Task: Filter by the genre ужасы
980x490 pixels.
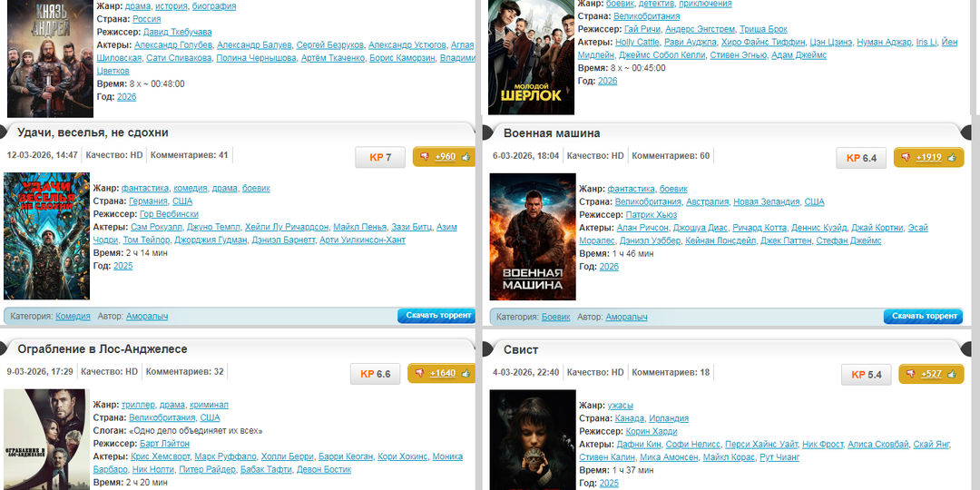Action: pyautogui.click(x=620, y=406)
